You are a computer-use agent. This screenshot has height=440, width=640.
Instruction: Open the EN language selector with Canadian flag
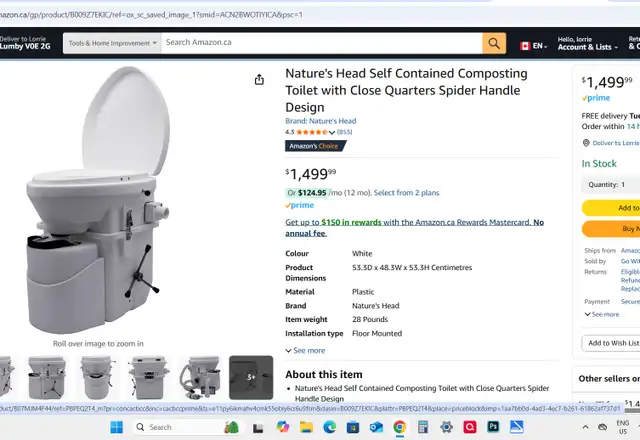click(533, 46)
